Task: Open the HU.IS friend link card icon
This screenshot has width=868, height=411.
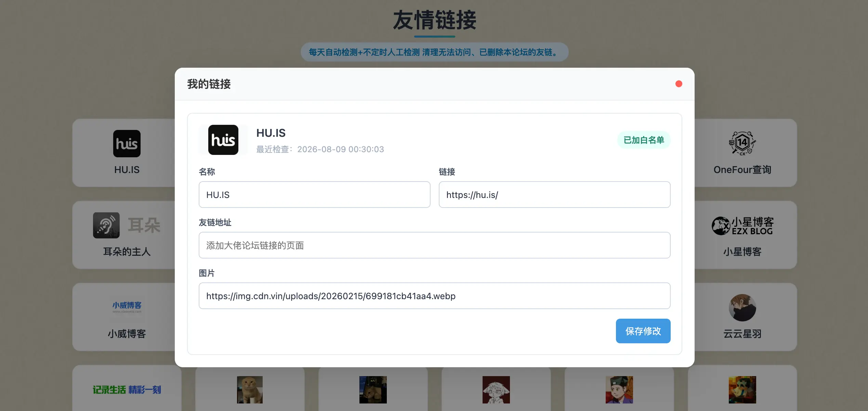Action: (127, 144)
